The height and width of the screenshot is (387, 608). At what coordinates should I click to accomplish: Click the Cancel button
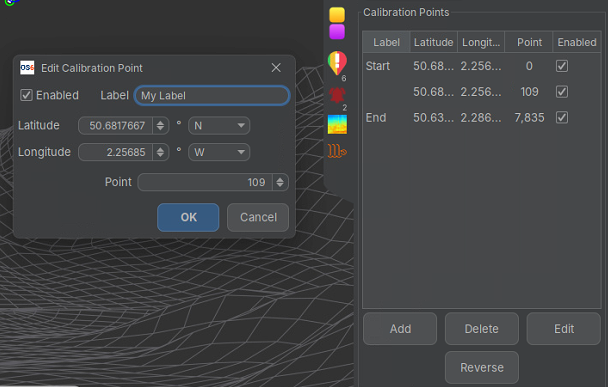(x=258, y=217)
